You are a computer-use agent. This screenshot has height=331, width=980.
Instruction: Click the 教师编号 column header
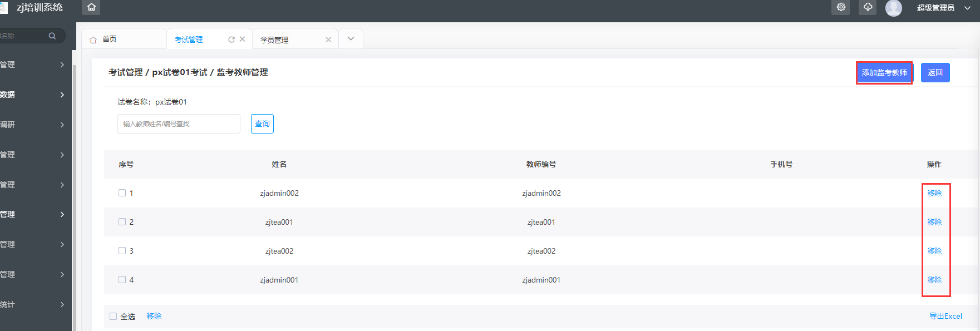(x=541, y=164)
